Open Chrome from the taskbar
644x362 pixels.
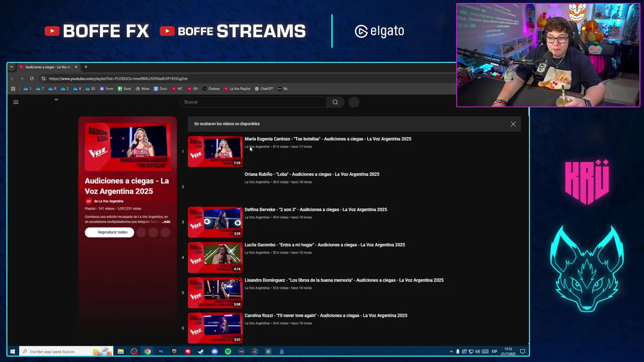pos(147,351)
